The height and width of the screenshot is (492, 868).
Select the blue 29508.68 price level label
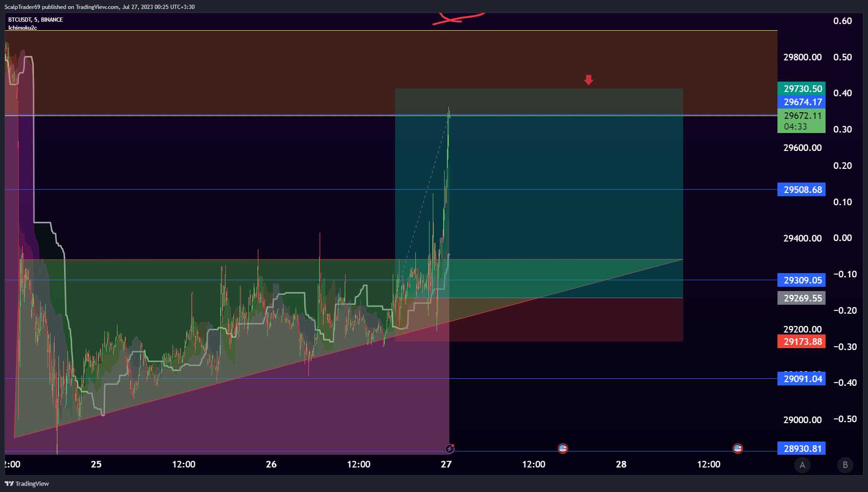802,190
